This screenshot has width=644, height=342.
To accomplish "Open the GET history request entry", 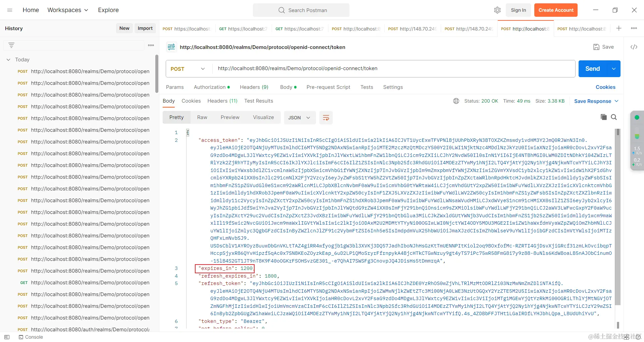I will point(84,283).
